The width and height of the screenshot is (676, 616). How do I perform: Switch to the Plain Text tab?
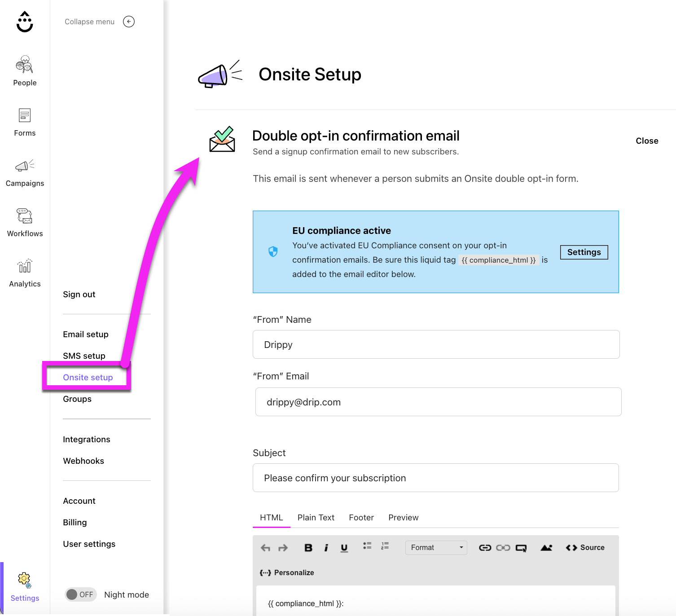[x=316, y=517]
